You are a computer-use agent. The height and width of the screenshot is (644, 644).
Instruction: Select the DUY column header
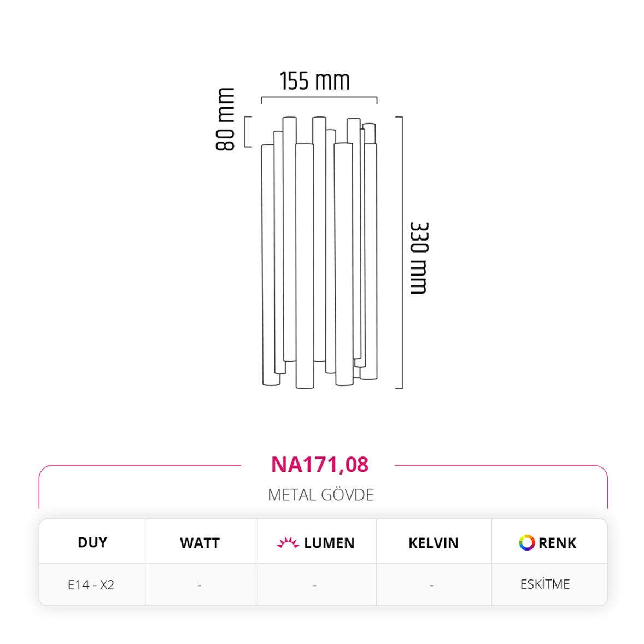pyautogui.click(x=92, y=542)
